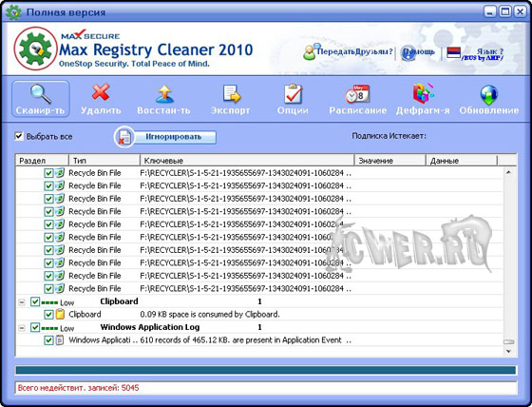Screen dimensions: 532x407
Task: Sort by the Ключевые column header
Action: coord(247,161)
